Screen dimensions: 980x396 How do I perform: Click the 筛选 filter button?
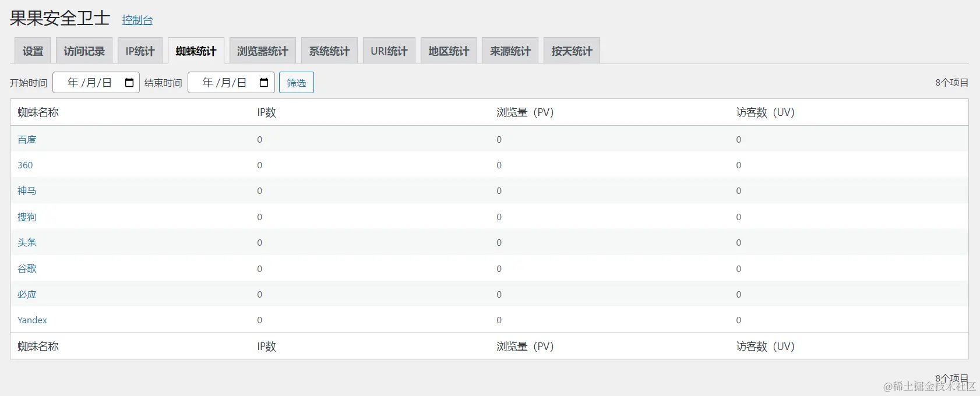coord(297,83)
